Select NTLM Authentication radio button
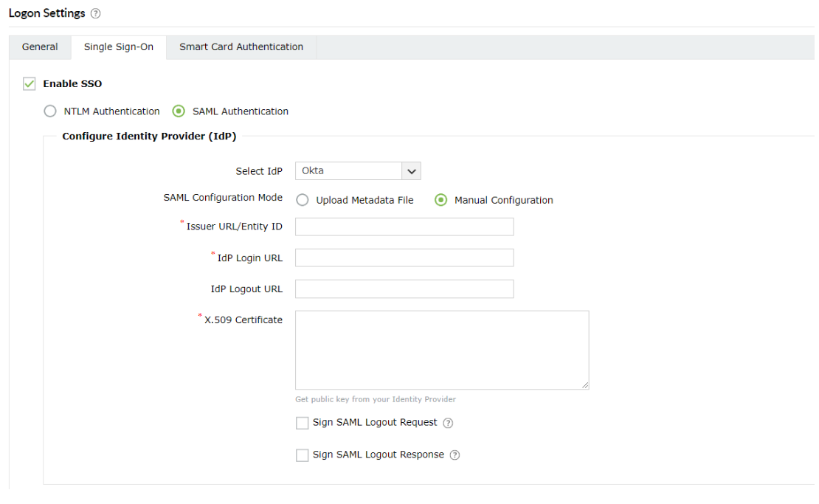819x504 pixels. (50, 111)
